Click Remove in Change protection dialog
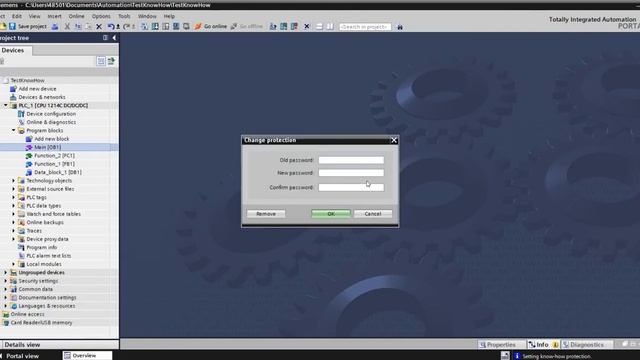This screenshot has height=360, width=640. (x=266, y=214)
